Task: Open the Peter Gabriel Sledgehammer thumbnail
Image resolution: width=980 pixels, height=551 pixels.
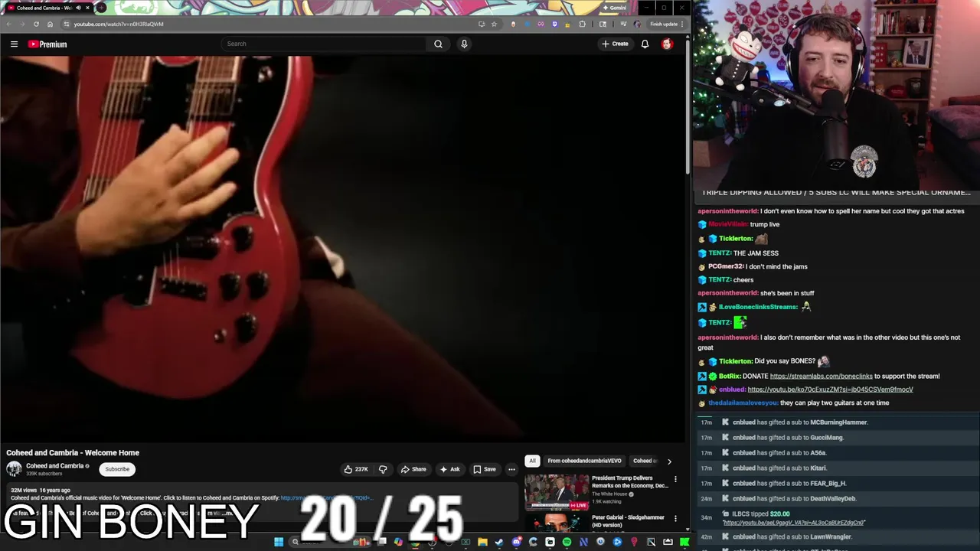Action: pos(557,523)
